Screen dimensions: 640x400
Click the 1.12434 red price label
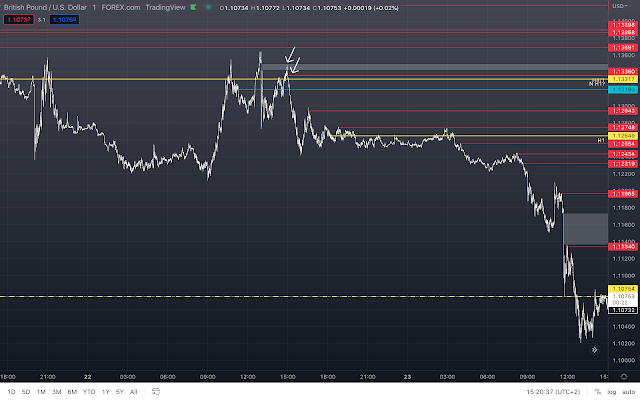(623, 154)
